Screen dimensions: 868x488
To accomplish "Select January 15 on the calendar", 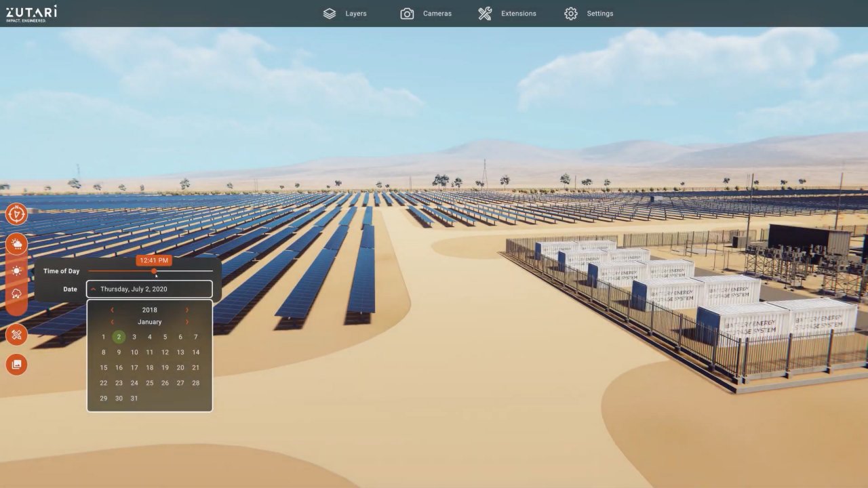I will pyautogui.click(x=103, y=367).
